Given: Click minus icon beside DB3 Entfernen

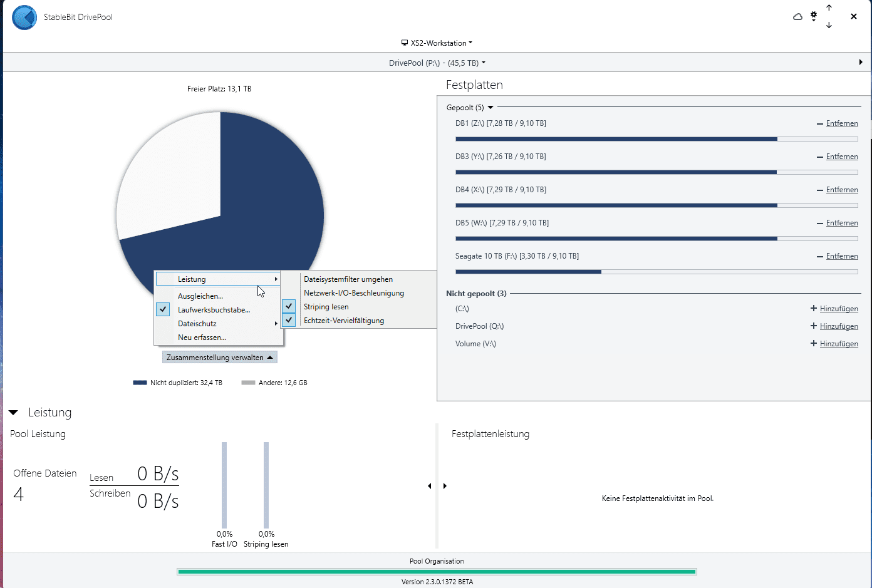Looking at the screenshot, I should coord(820,157).
